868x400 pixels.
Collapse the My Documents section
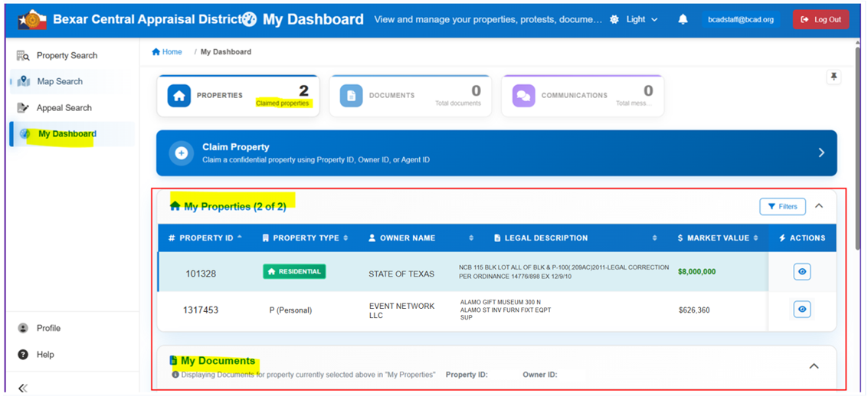814,366
